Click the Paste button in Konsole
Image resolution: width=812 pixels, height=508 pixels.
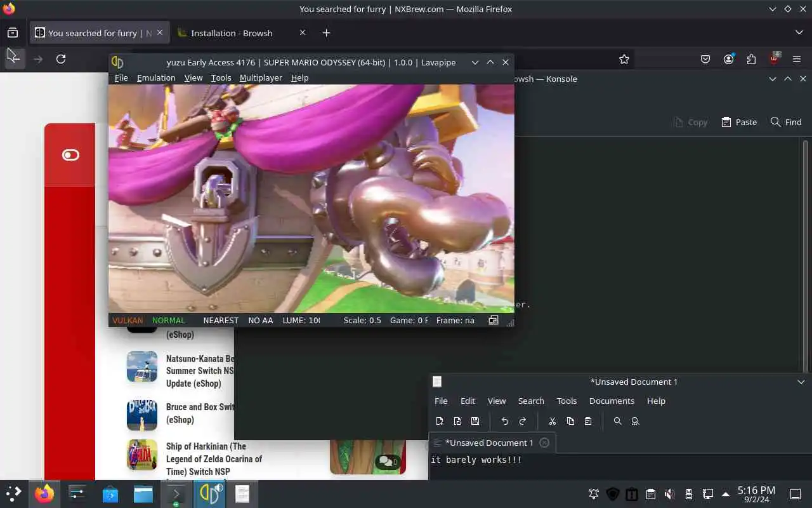click(739, 122)
